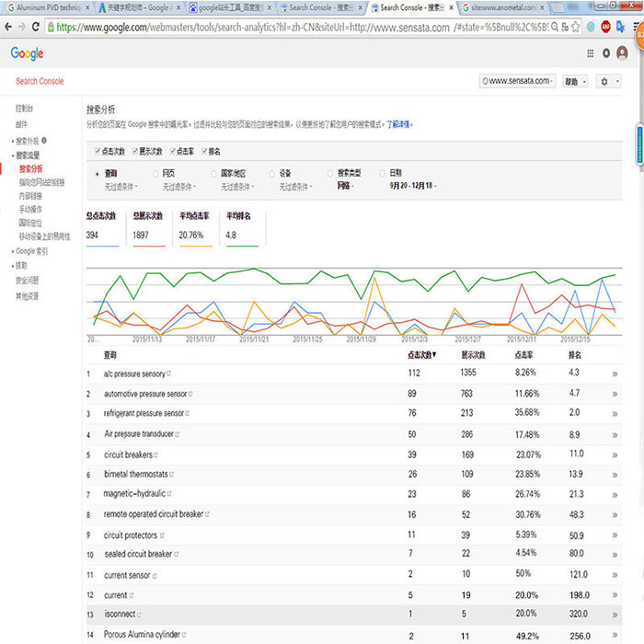Select the 网页 radio button
The width and height of the screenshot is (644, 644).
pos(155,174)
